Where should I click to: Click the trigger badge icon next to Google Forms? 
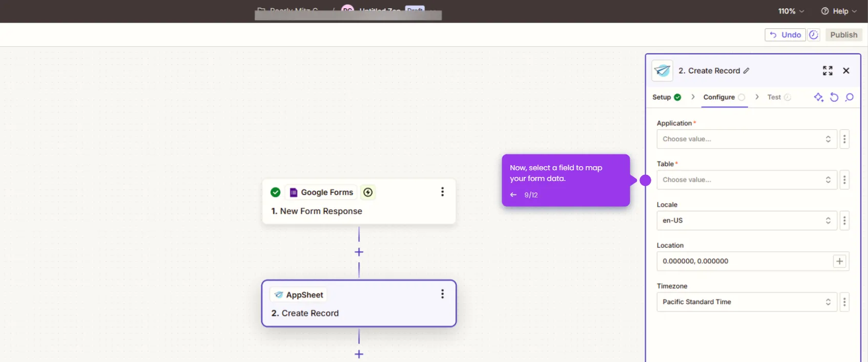coord(368,192)
